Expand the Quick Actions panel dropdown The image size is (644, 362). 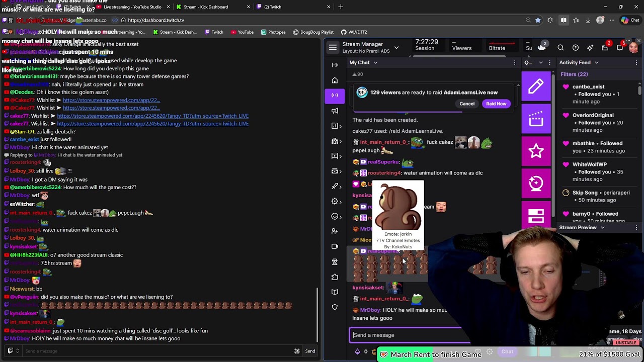[x=541, y=62]
